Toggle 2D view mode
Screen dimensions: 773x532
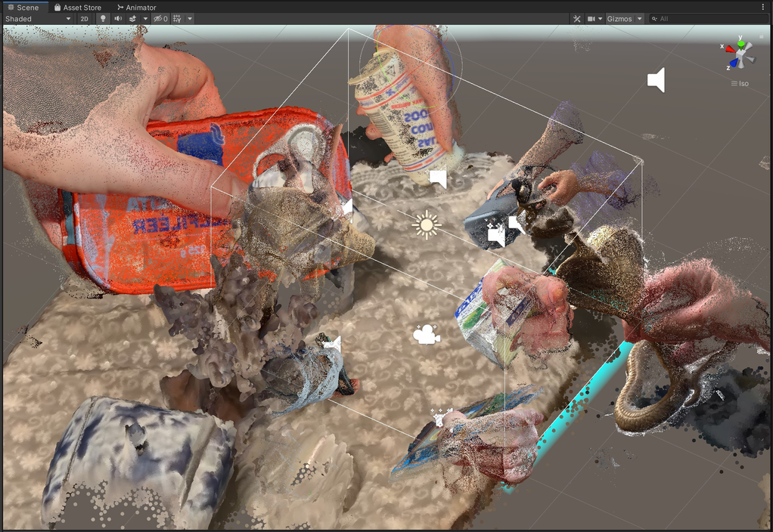pyautogui.click(x=85, y=19)
